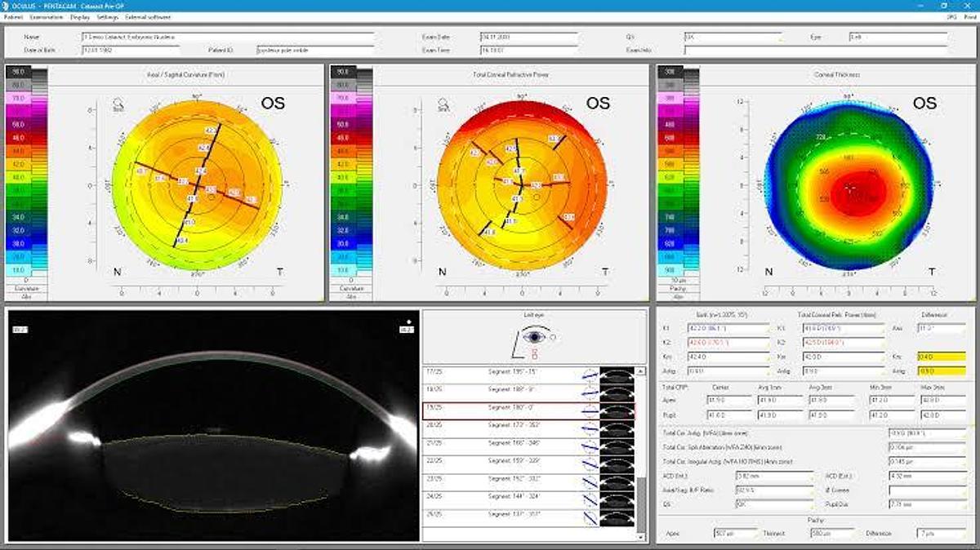The image size is (980, 550).
Task: Click the Curvature label under Axial Curvature scale
Action: pyautogui.click(x=26, y=289)
